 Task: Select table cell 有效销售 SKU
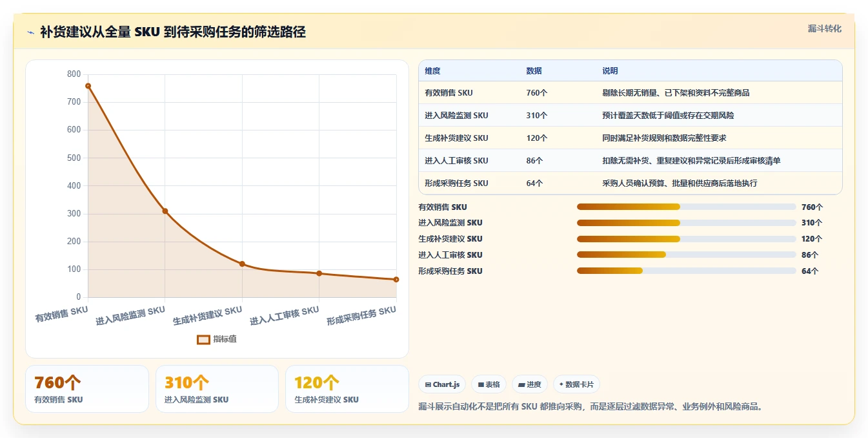[x=449, y=93]
